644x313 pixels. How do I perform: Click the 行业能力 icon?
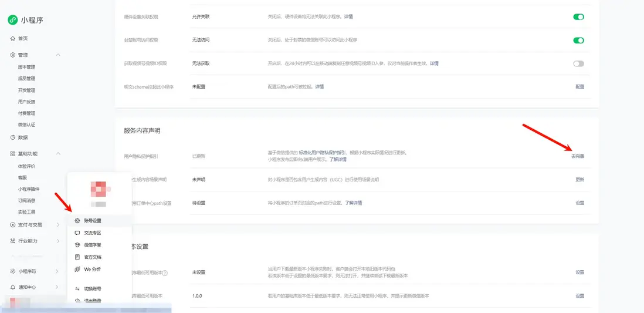[x=13, y=241]
